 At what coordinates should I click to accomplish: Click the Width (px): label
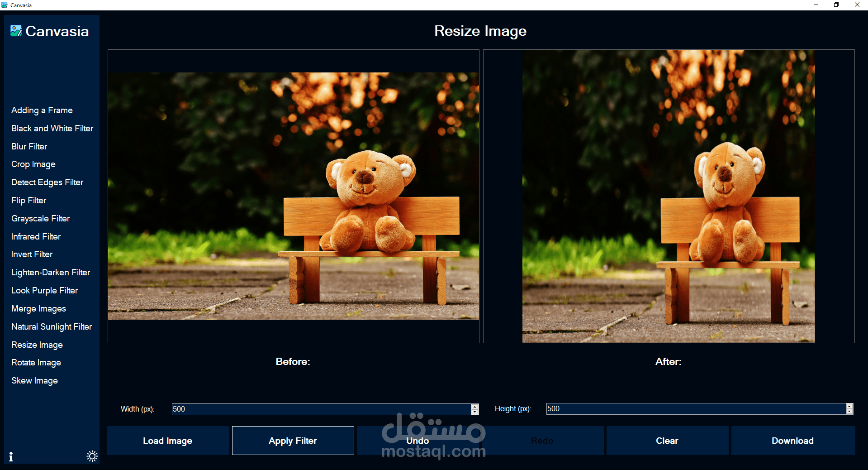pos(138,409)
